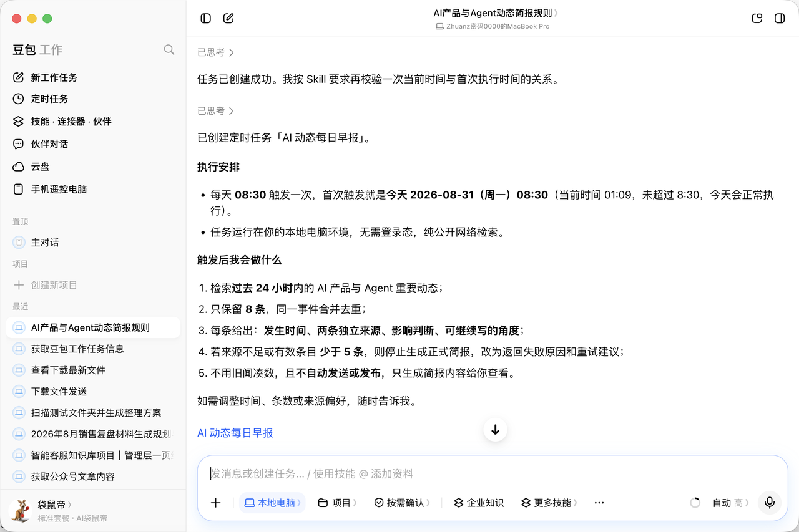The width and height of the screenshot is (799, 532).
Task: Click 创建新项目 to add project
Action: pos(93,285)
